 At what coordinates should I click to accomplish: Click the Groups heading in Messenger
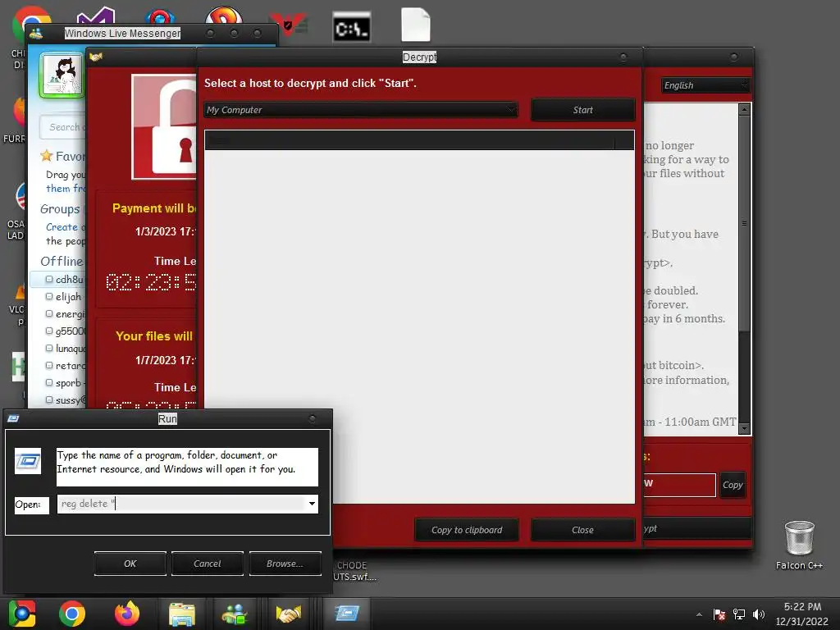point(60,209)
